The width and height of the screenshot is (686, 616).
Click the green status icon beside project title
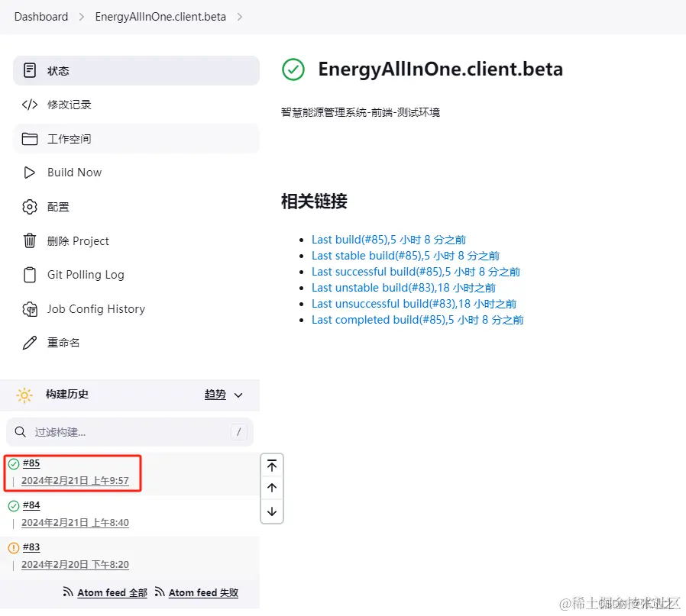[293, 69]
